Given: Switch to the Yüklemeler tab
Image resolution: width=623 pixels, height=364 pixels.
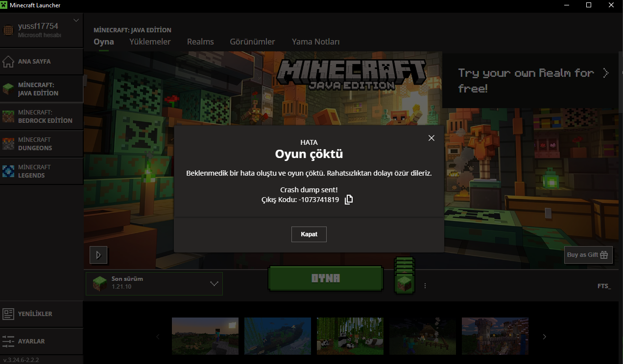Looking at the screenshot, I should pyautogui.click(x=150, y=42).
